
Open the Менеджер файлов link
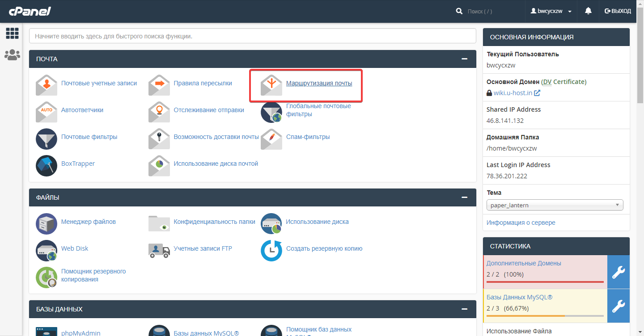(x=89, y=222)
